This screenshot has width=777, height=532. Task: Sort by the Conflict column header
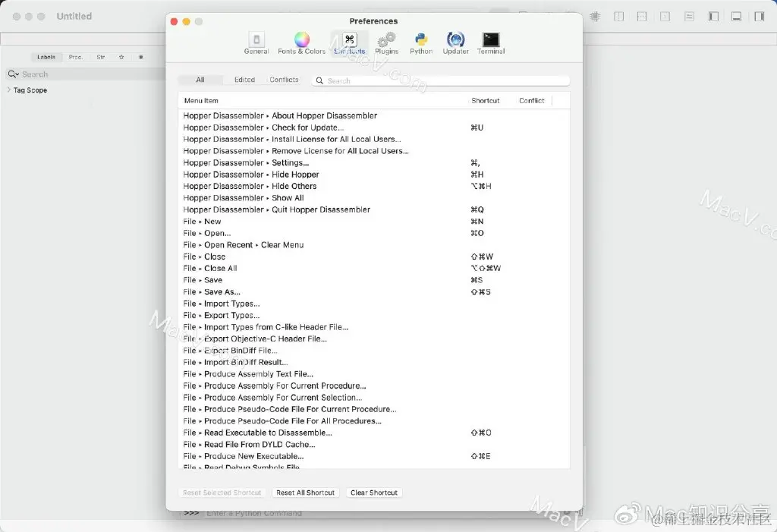(532, 101)
